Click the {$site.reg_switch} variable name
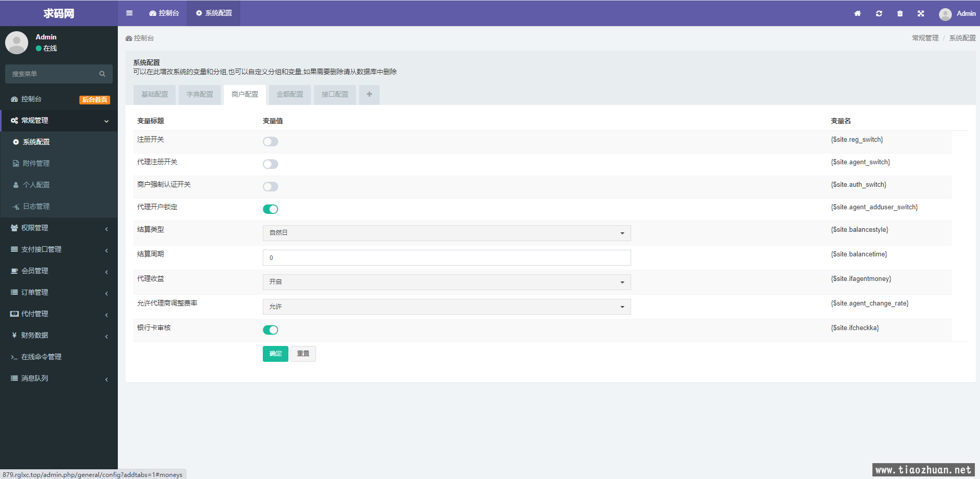The image size is (980, 479). pyautogui.click(x=857, y=140)
